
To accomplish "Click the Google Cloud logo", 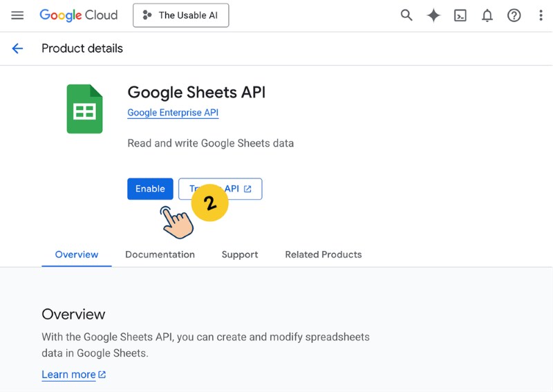I will [78, 15].
